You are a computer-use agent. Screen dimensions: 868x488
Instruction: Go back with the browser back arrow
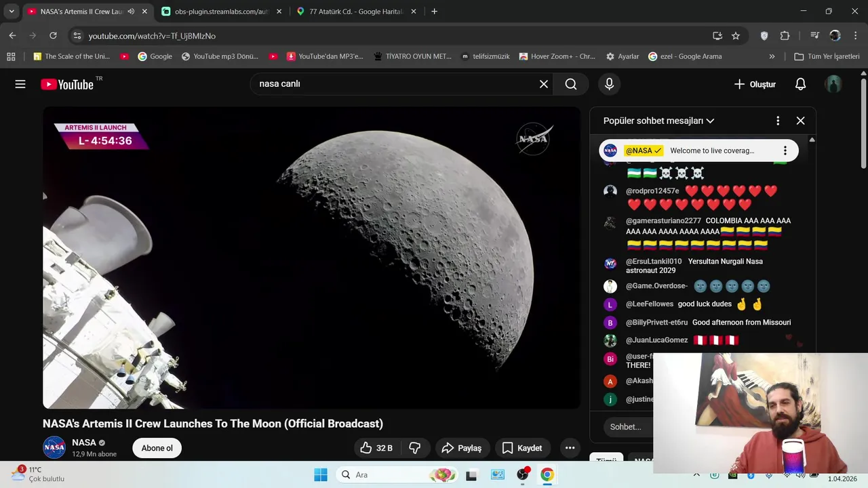[12, 36]
